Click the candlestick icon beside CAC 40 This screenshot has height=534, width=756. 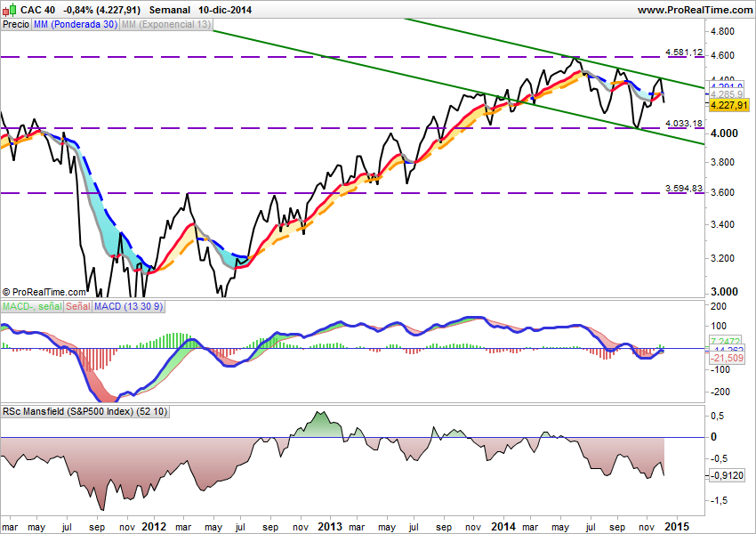point(9,10)
